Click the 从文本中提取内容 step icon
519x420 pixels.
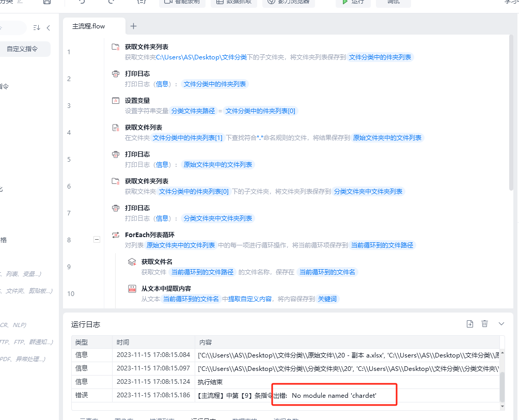click(132, 288)
